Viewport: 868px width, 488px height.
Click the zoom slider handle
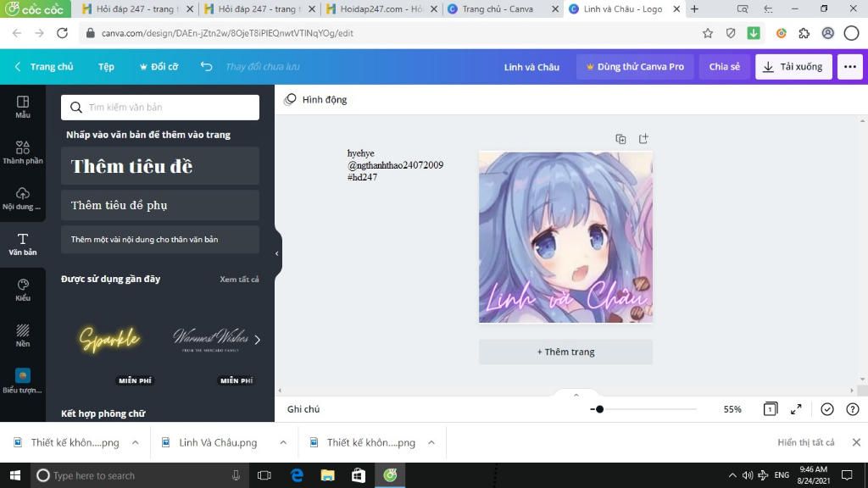tap(599, 409)
